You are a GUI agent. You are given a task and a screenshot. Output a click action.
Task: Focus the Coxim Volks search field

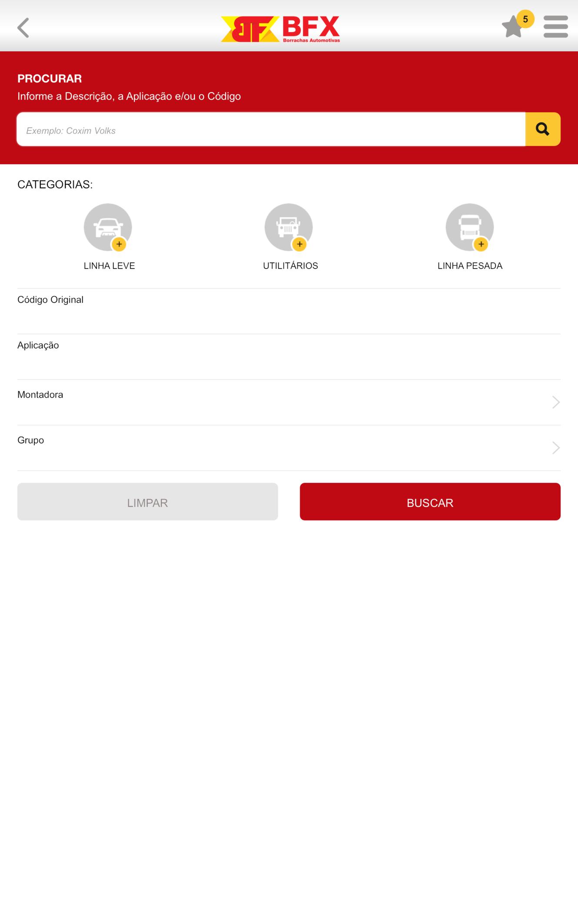click(271, 130)
